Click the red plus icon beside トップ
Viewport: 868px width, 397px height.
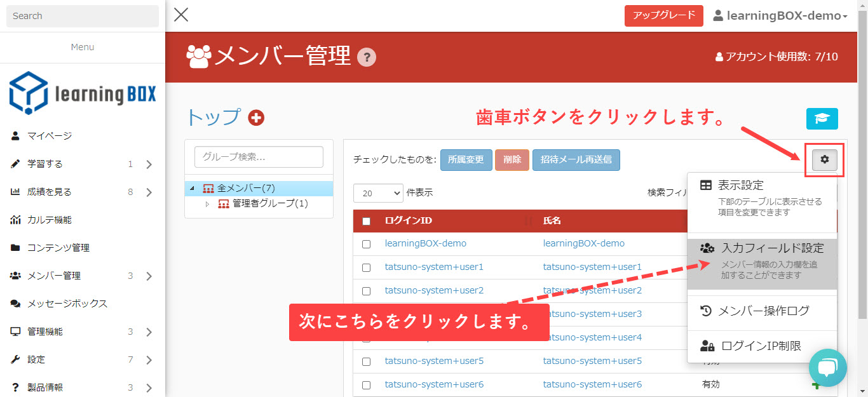tap(256, 118)
